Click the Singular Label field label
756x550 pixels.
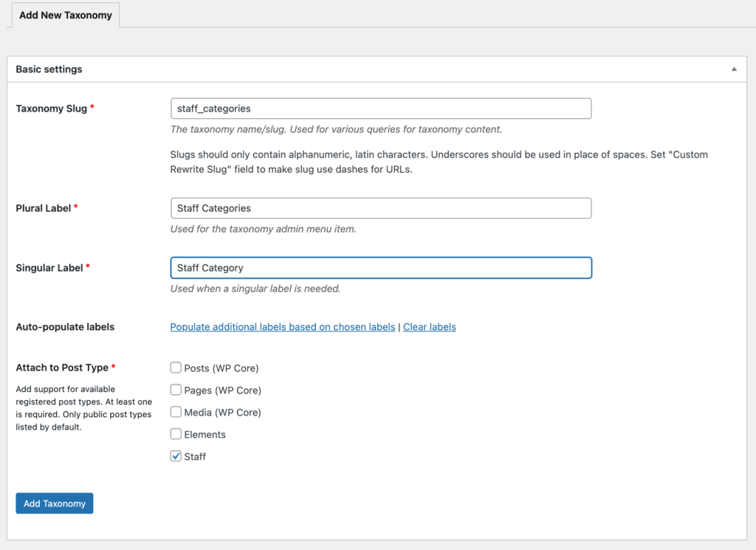[49, 268]
